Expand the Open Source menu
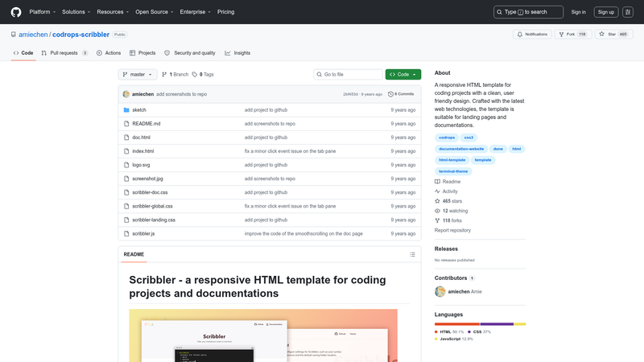 coord(154,12)
